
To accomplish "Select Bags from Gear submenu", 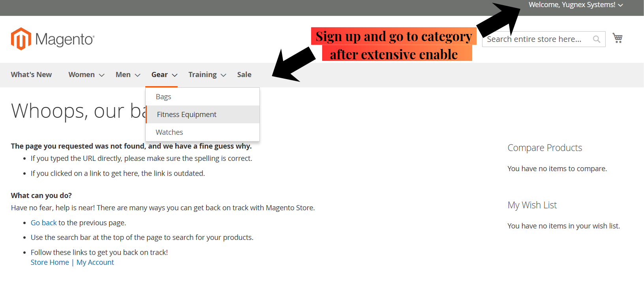I will (203, 97).
